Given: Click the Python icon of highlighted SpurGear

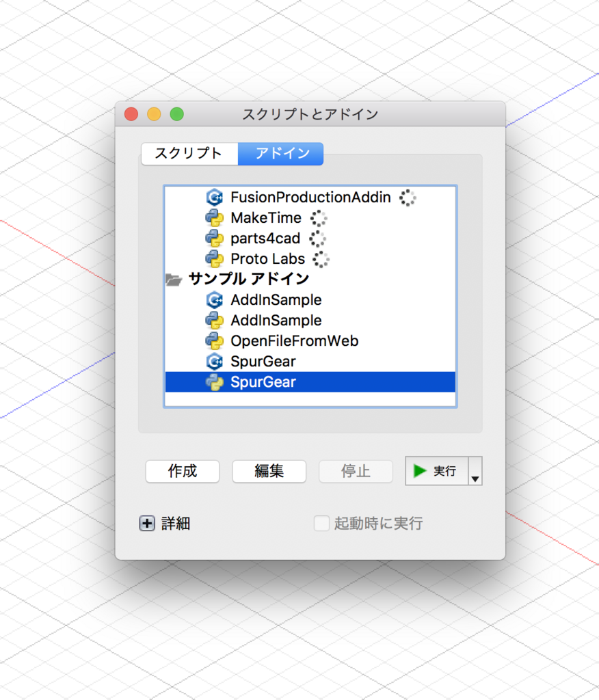Looking at the screenshot, I should pos(215,382).
